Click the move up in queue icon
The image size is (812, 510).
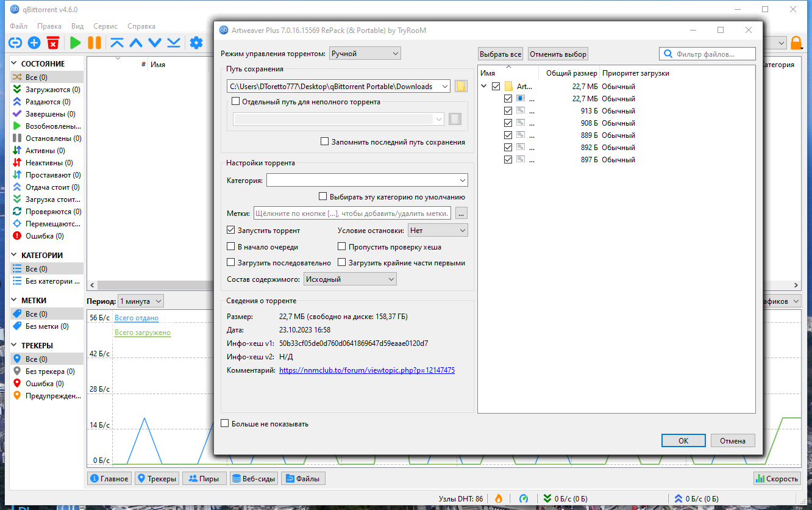(x=136, y=43)
